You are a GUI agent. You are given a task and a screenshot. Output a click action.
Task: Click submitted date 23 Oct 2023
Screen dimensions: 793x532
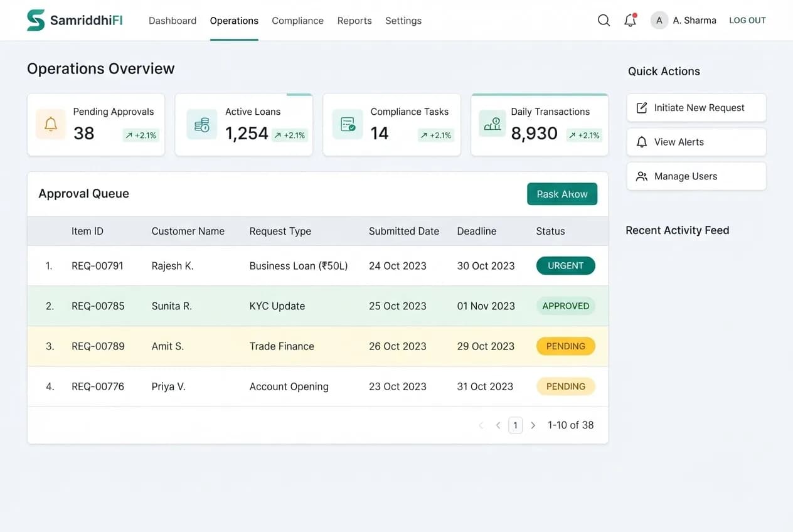pos(398,386)
